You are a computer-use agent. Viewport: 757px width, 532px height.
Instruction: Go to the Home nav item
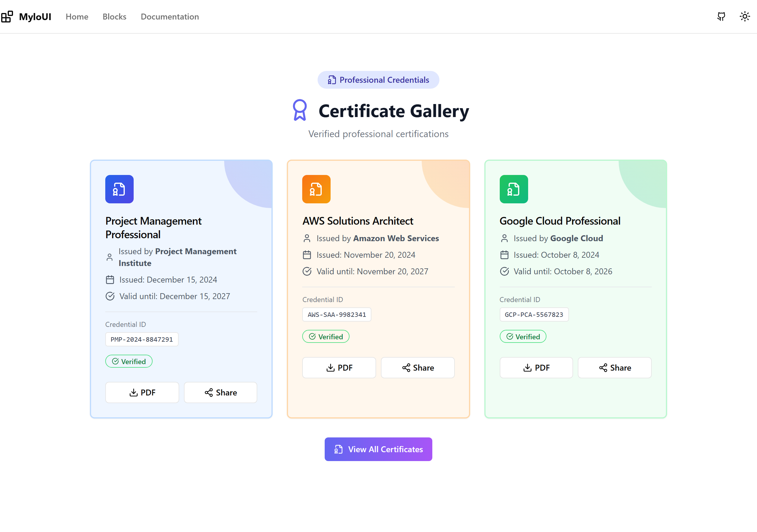77,17
